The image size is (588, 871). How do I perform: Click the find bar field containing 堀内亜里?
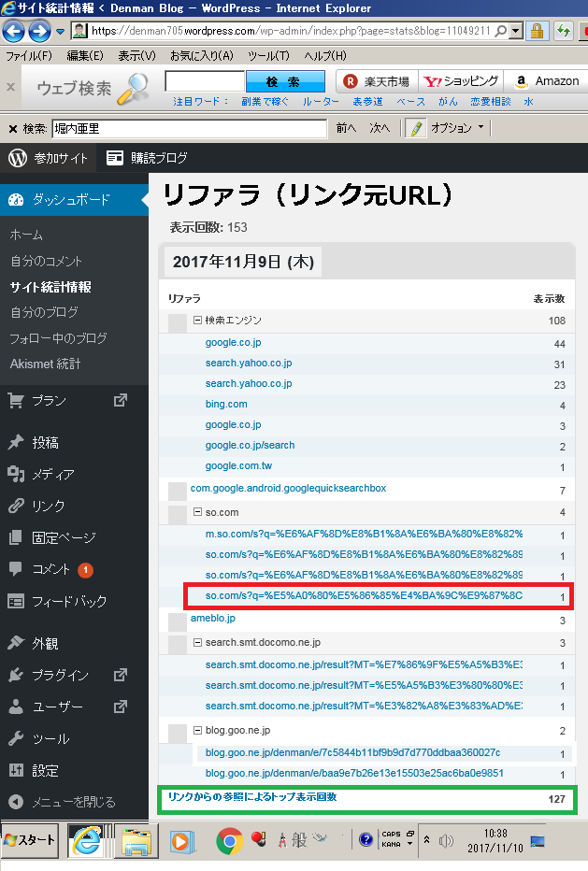click(x=190, y=129)
